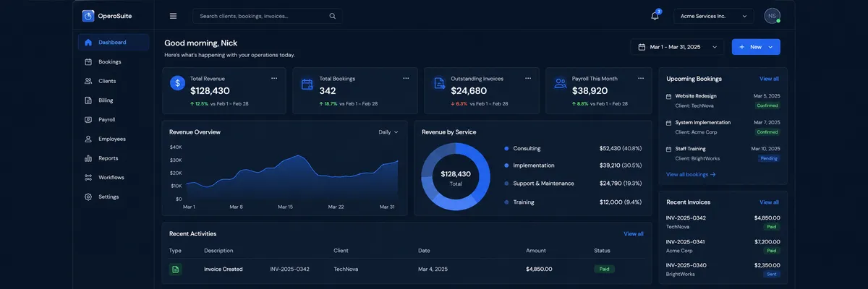Click the Clients people icon in sidebar

[x=88, y=81]
